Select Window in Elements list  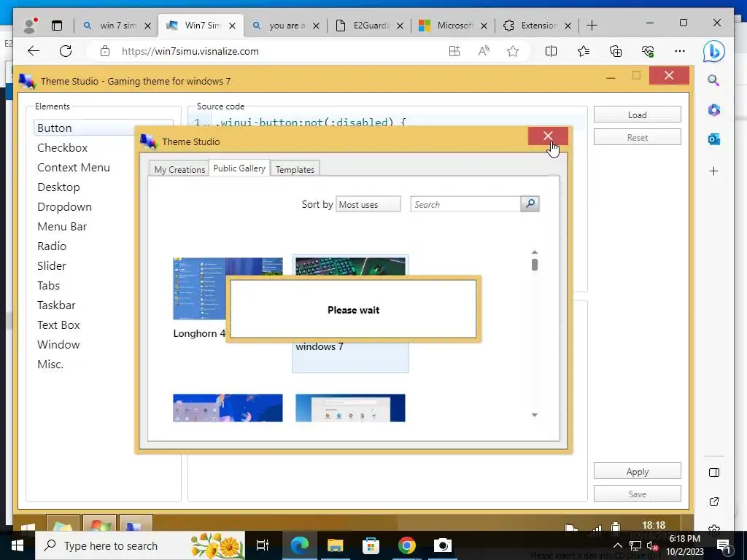click(x=58, y=345)
